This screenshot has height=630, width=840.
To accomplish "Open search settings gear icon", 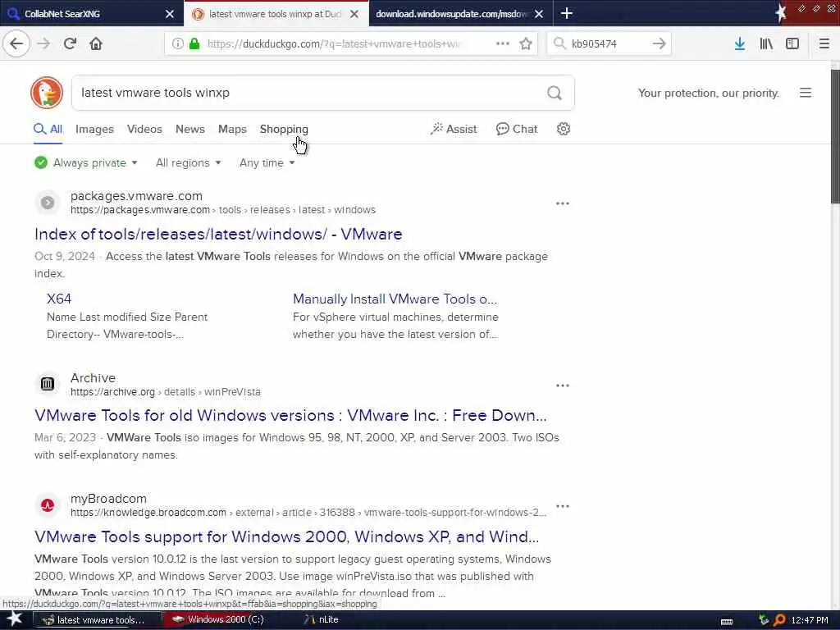I will point(563,129).
